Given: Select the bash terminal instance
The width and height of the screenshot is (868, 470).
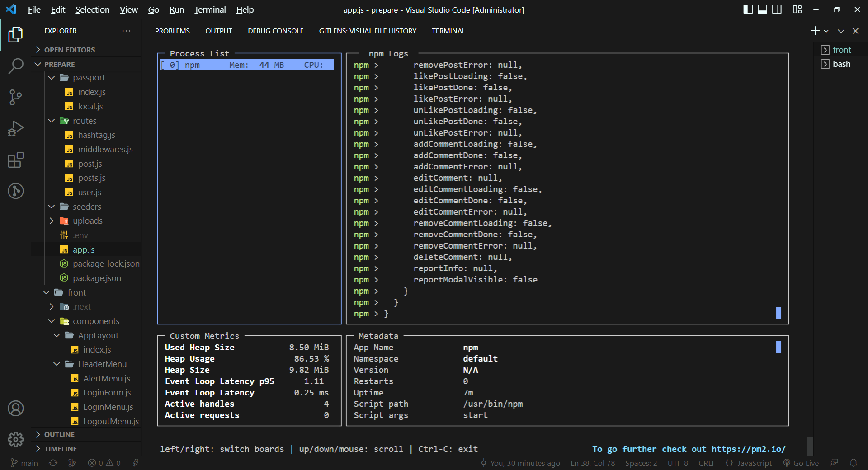Looking at the screenshot, I should pos(840,64).
